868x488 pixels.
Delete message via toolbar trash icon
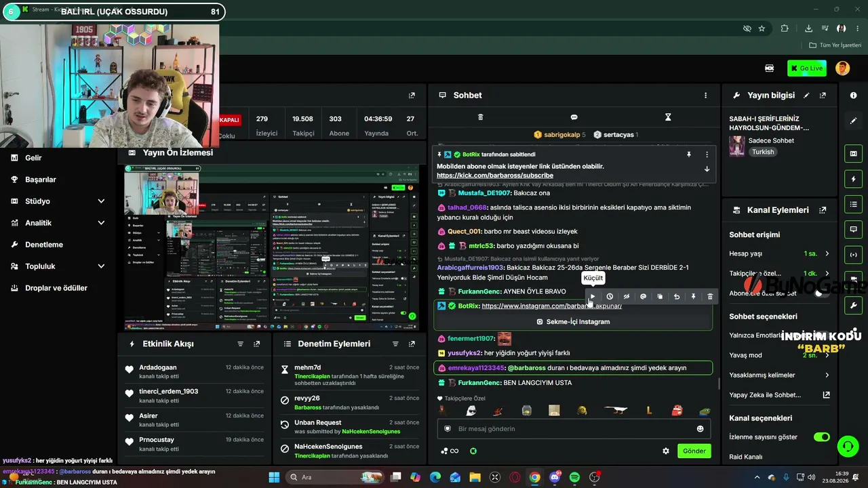point(710,296)
